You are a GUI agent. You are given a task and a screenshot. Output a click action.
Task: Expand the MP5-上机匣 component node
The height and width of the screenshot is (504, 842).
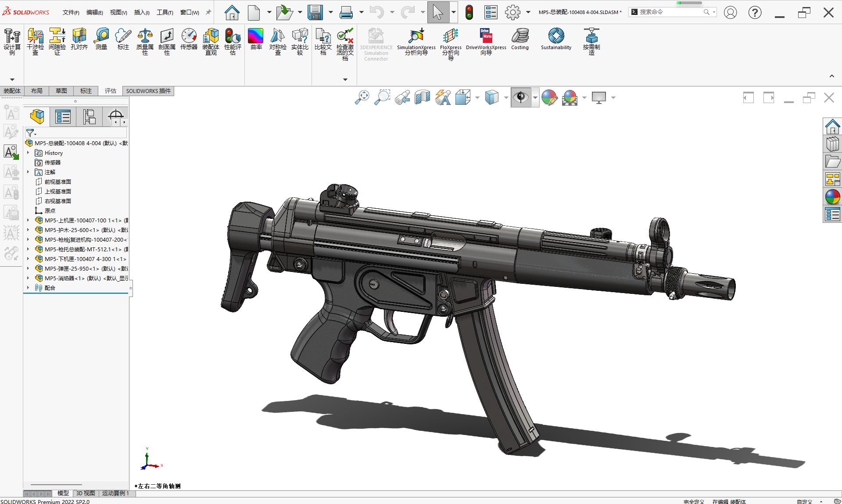click(x=29, y=220)
